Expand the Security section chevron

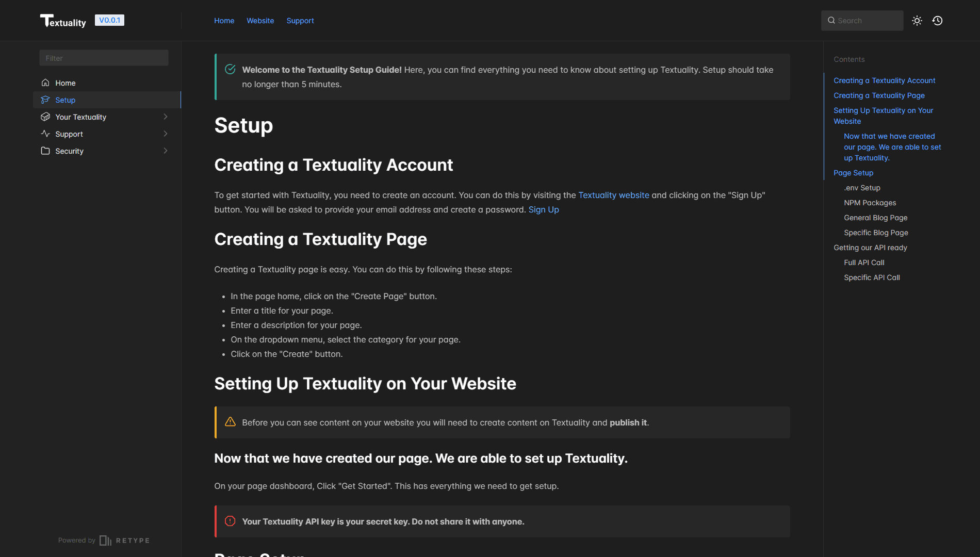(165, 151)
